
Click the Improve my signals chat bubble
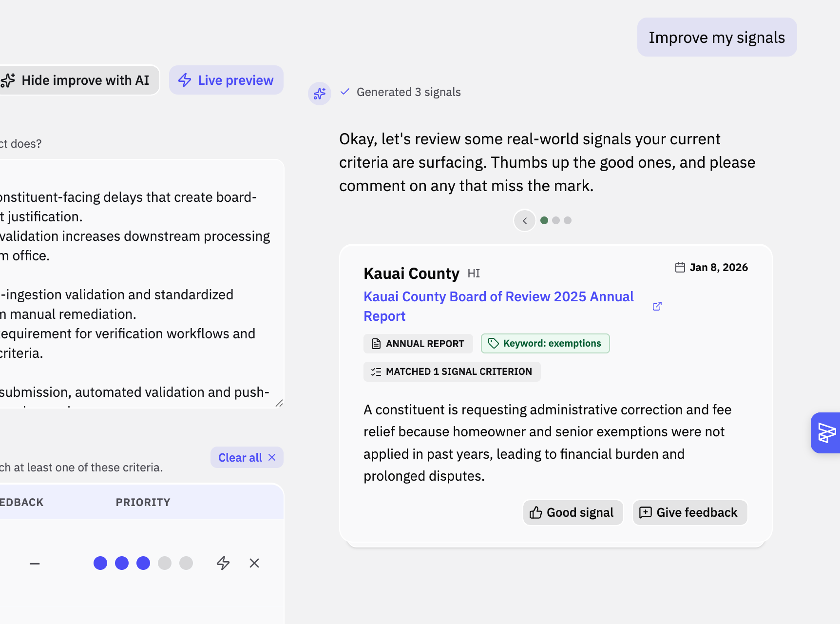coord(717,38)
